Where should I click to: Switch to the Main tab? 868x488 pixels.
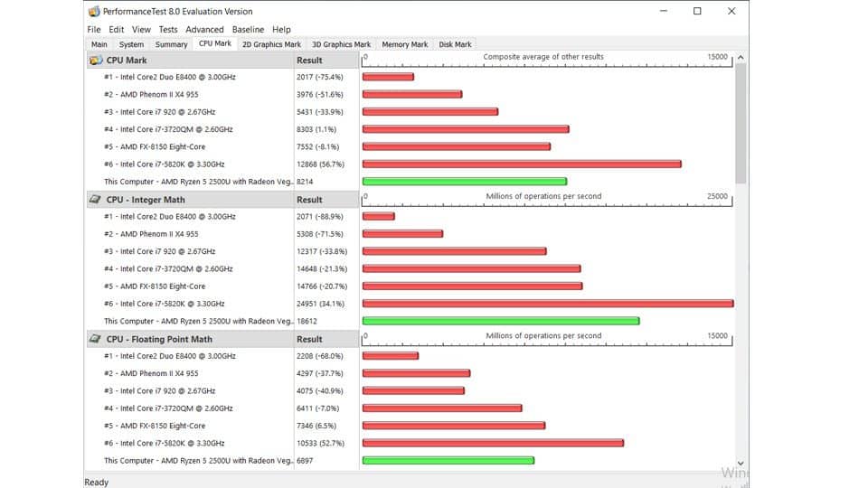(99, 44)
